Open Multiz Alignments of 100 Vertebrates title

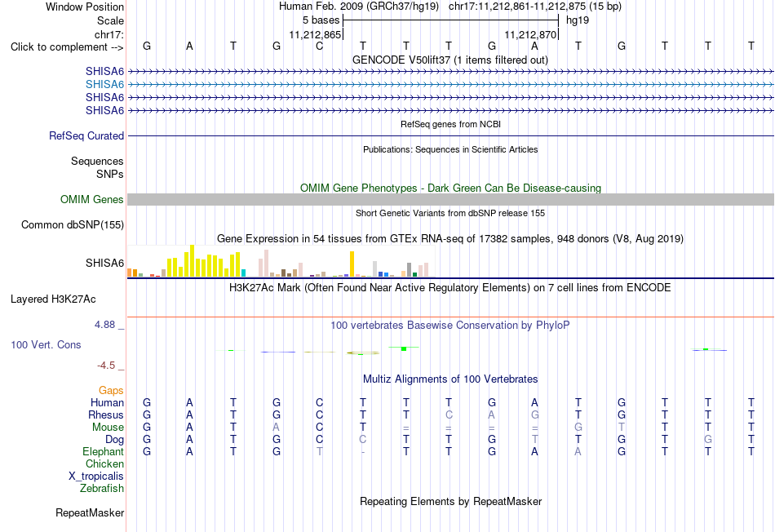[x=450, y=379]
